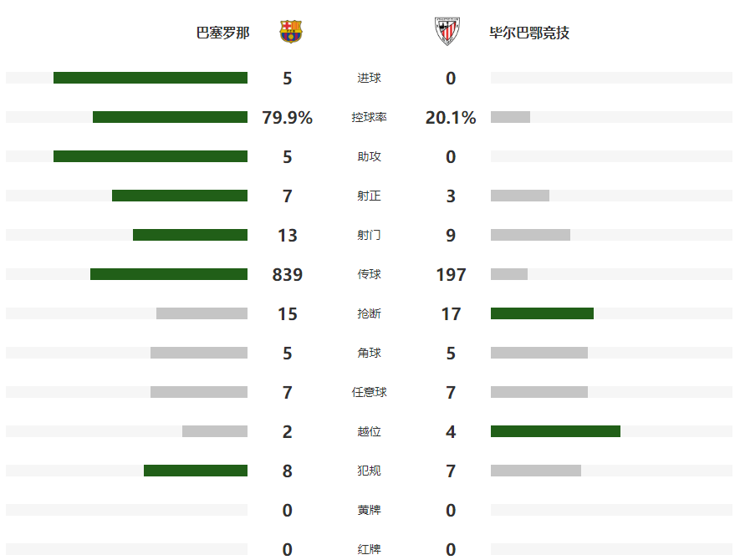Image resolution: width=735 pixels, height=560 pixels.
Task: Click the 越位 stat label
Action: 369,431
